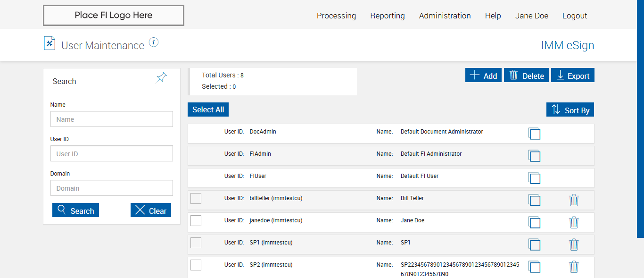The width and height of the screenshot is (644, 278).
Task: Remove the SP1 user with trash icon
Action: pyautogui.click(x=574, y=244)
